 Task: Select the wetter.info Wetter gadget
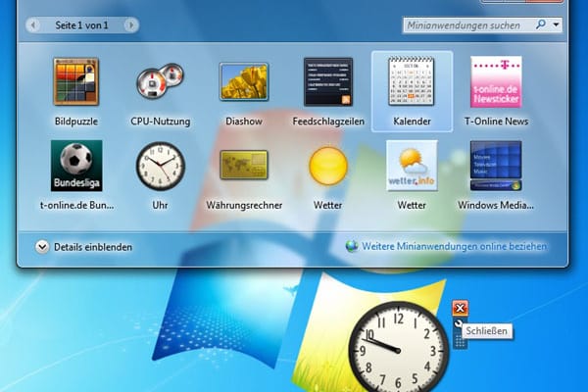(412, 166)
